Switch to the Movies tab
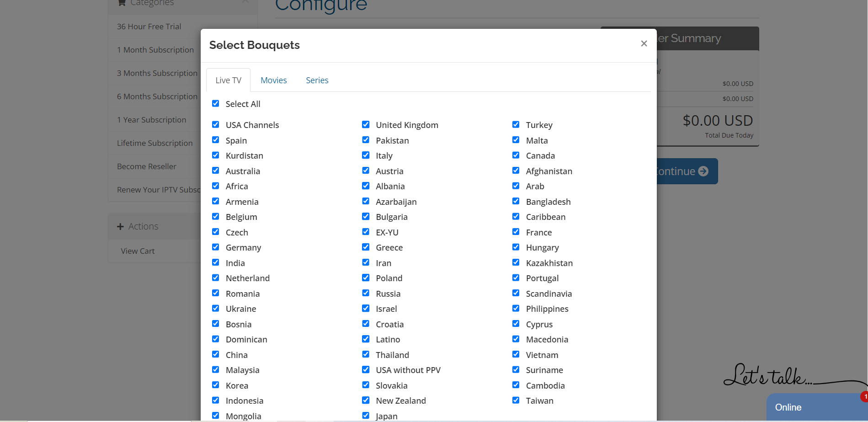 click(x=273, y=80)
